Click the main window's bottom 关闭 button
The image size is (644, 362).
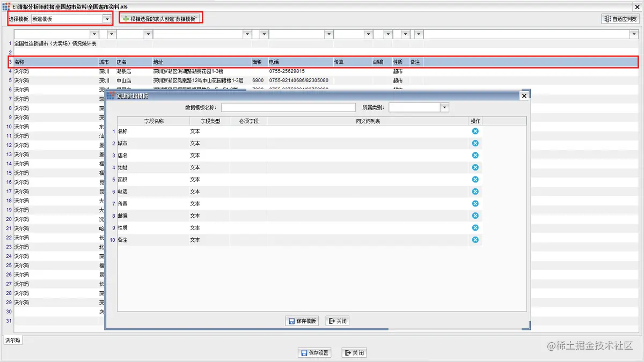coord(354,353)
